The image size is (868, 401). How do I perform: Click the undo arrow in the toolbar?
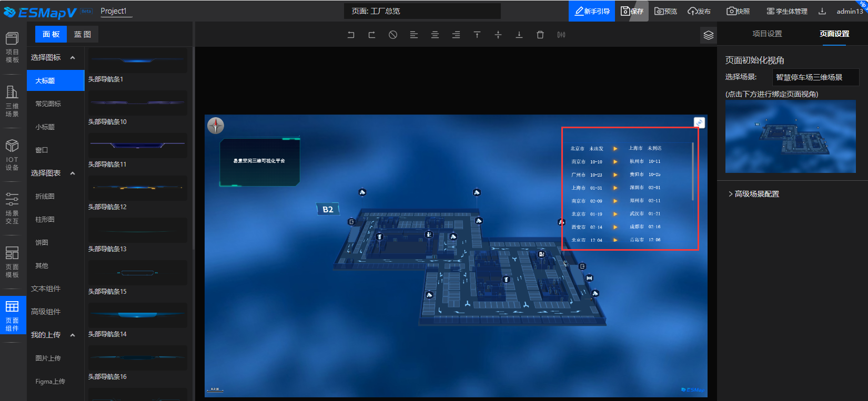tap(351, 35)
